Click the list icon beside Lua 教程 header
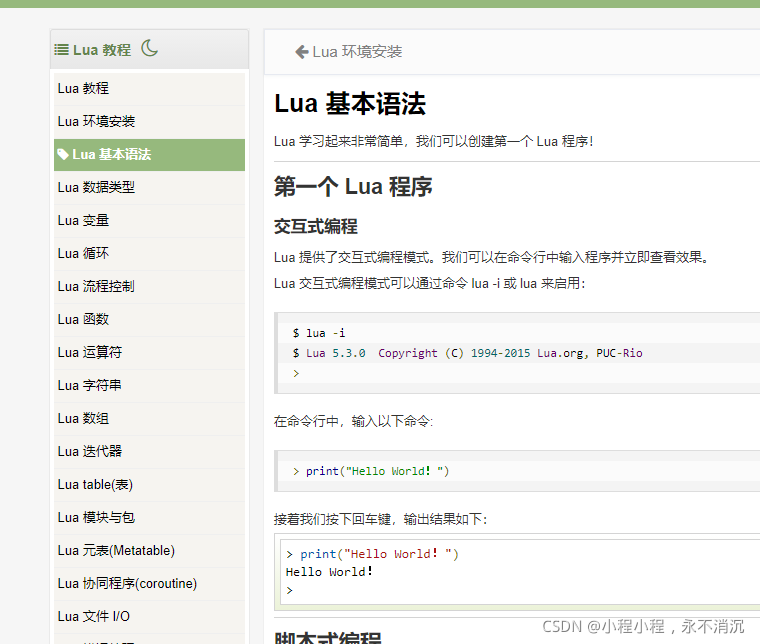 pyautogui.click(x=62, y=49)
